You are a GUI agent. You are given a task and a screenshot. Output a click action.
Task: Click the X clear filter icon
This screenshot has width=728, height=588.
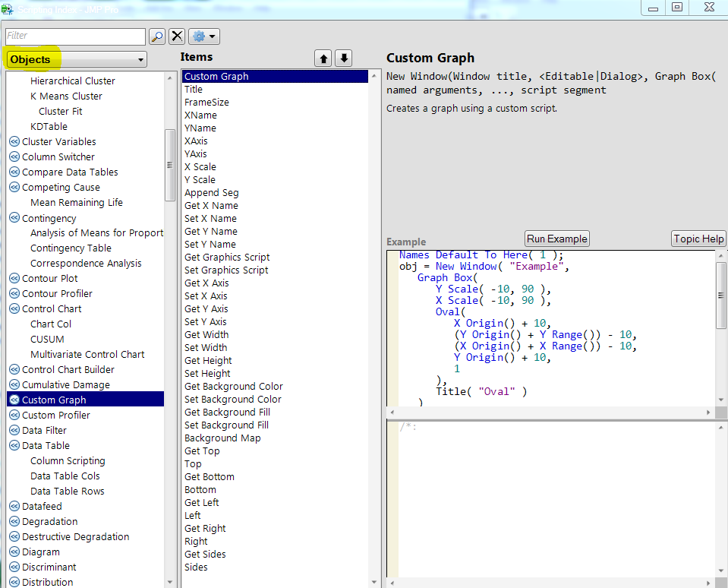pyautogui.click(x=177, y=36)
